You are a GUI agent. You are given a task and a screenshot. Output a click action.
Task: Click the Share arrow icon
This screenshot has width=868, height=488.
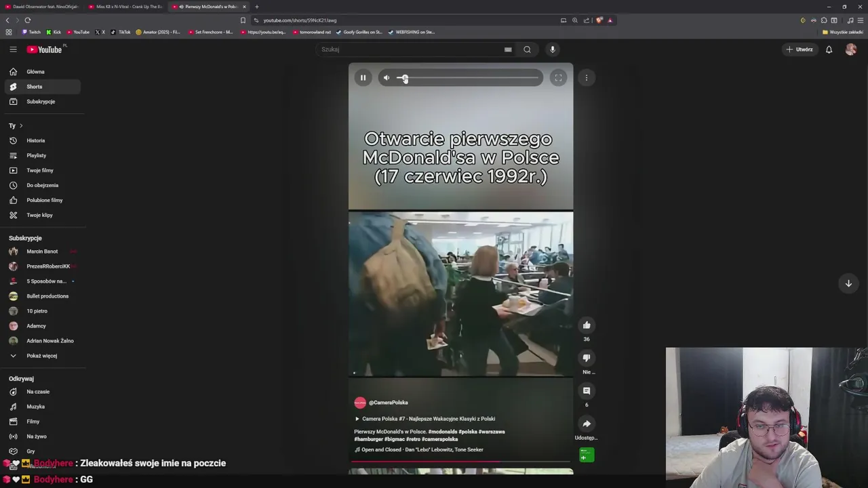[587, 424]
